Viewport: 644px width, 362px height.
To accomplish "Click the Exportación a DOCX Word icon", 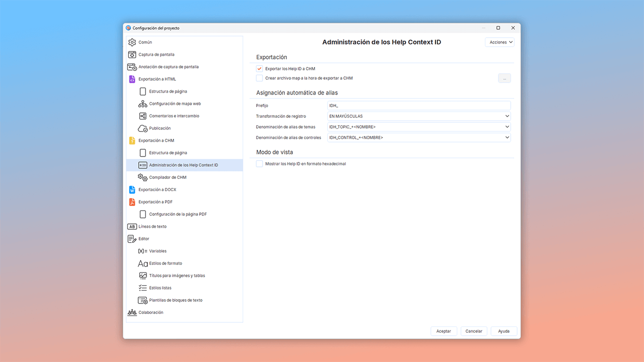I will coord(132,189).
